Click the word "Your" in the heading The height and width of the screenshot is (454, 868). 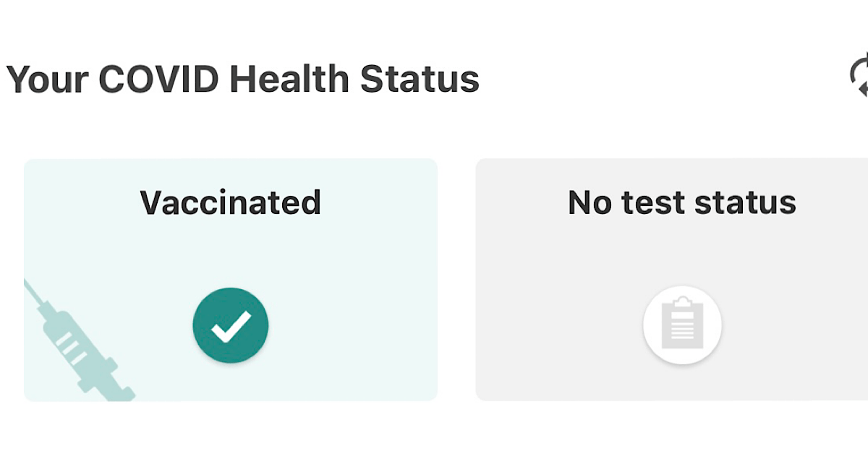tap(47, 78)
